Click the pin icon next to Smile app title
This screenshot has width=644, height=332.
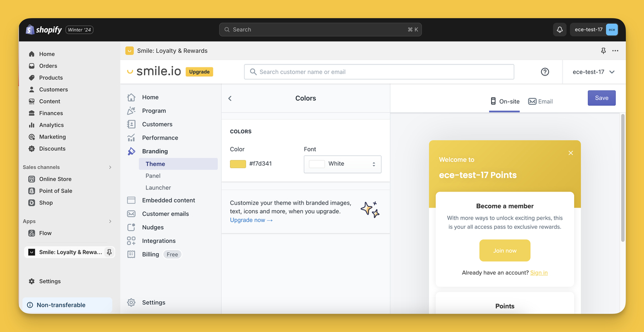pyautogui.click(x=603, y=51)
